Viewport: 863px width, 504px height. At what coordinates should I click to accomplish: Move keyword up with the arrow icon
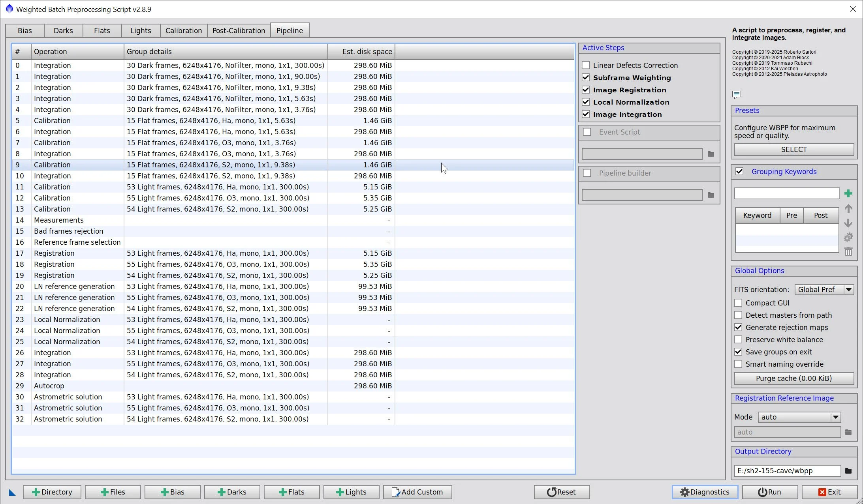pyautogui.click(x=848, y=208)
